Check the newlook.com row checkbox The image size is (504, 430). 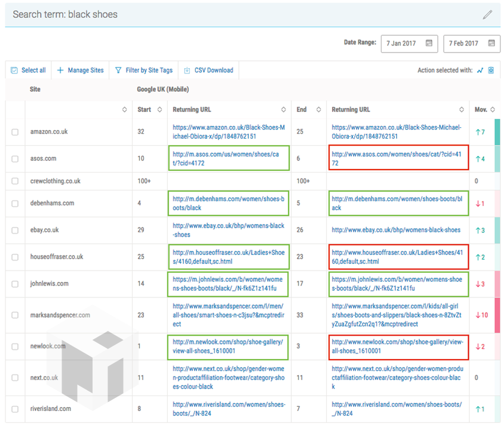[x=15, y=346]
